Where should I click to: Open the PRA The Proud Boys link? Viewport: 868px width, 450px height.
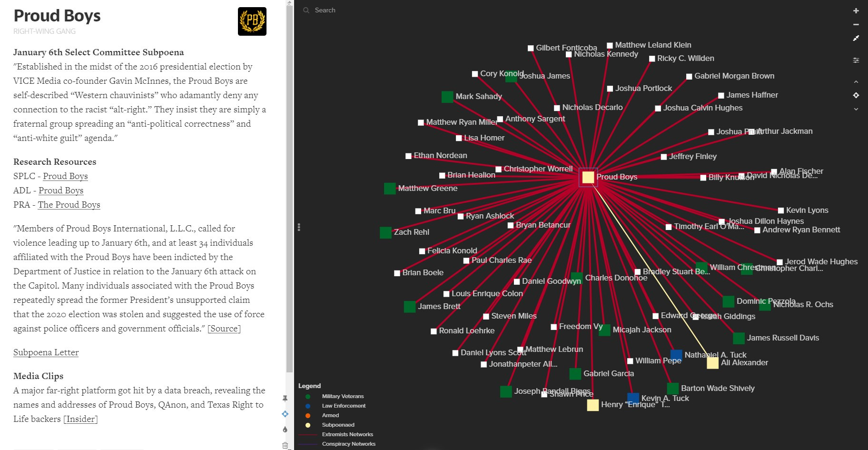pos(69,204)
